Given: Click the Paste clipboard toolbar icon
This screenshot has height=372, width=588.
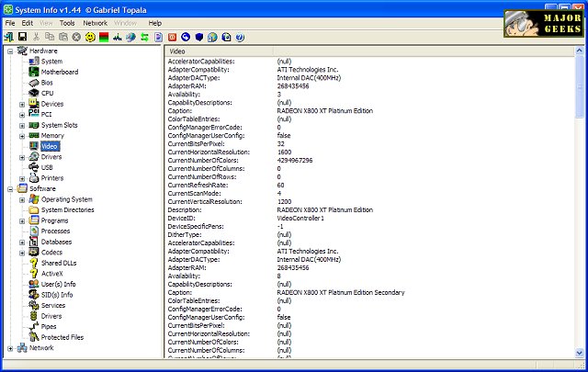Looking at the screenshot, I should pyautogui.click(x=63, y=37).
